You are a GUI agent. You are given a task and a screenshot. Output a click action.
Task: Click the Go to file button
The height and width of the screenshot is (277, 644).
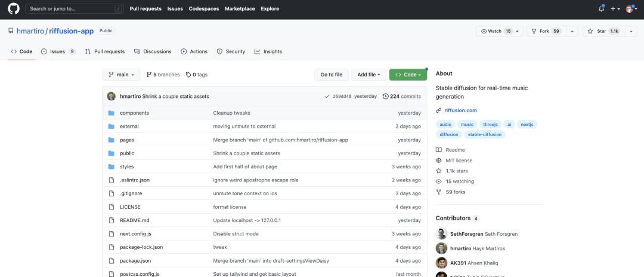[x=332, y=75]
